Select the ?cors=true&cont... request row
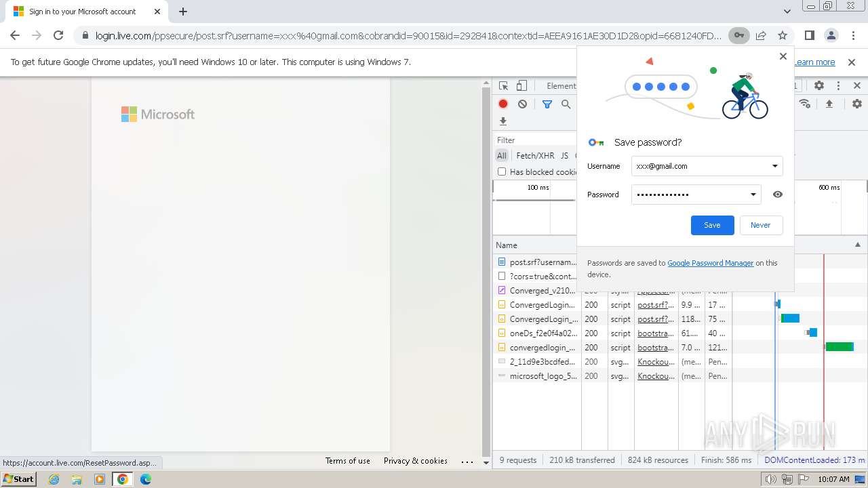Image resolution: width=868 pixels, height=488 pixels. point(536,276)
